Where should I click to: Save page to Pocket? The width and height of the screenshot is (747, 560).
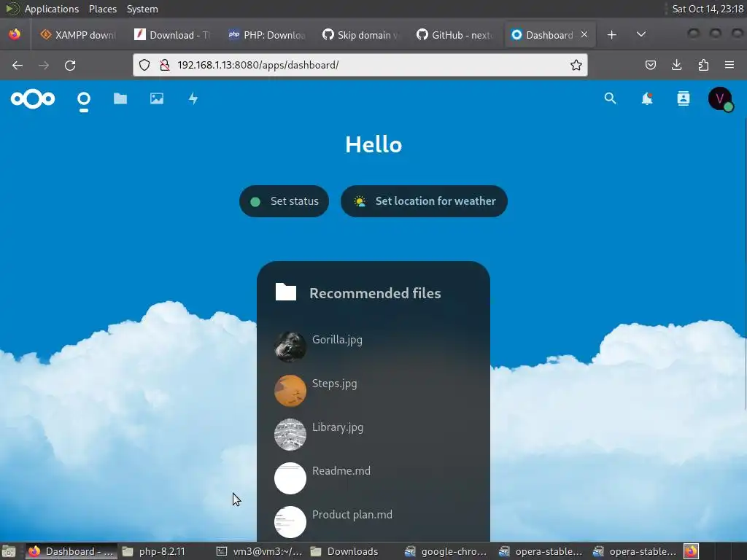650,65
